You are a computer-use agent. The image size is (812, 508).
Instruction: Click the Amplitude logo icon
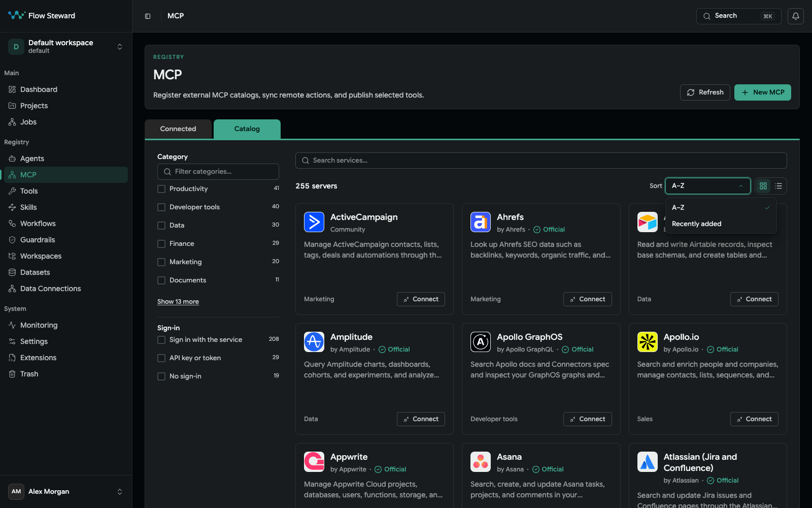[x=314, y=342]
